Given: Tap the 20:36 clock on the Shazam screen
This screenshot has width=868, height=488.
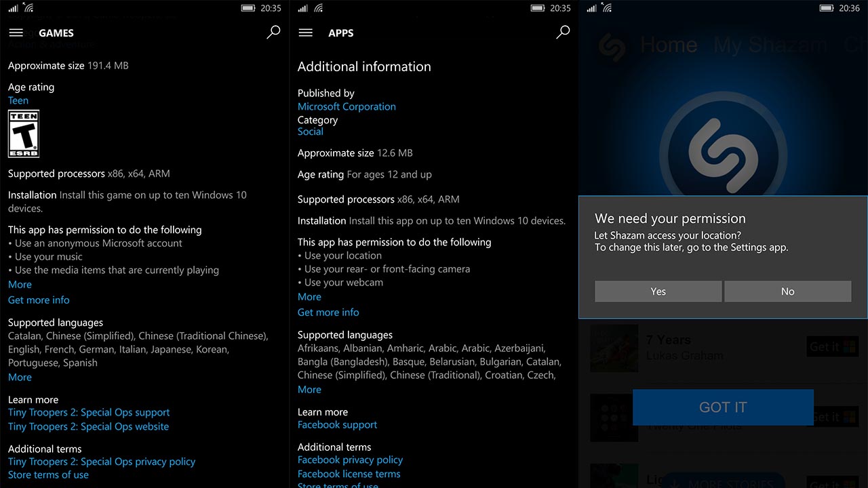Looking at the screenshot, I should [x=849, y=8].
